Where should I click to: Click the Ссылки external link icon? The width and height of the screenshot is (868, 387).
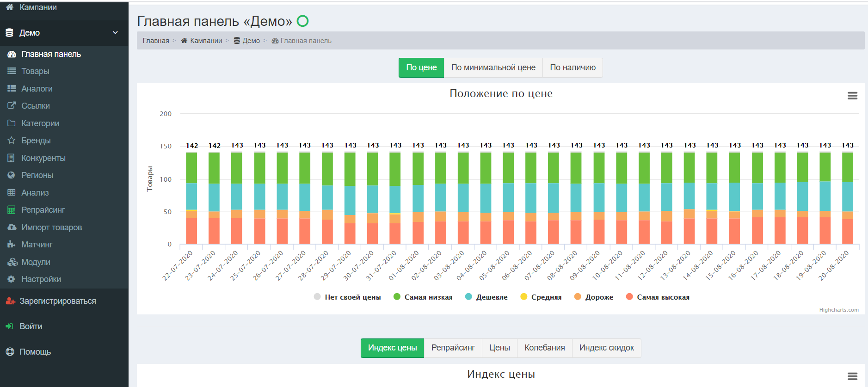coord(12,106)
